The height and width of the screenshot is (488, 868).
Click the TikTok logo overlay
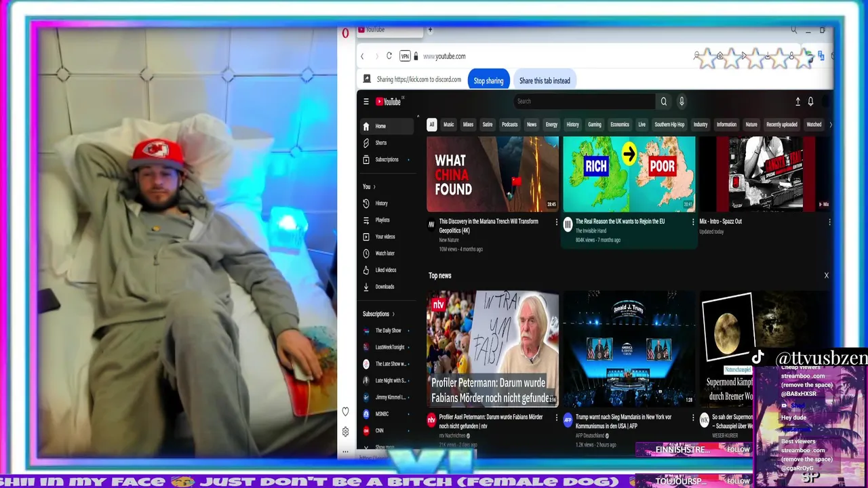(758, 357)
